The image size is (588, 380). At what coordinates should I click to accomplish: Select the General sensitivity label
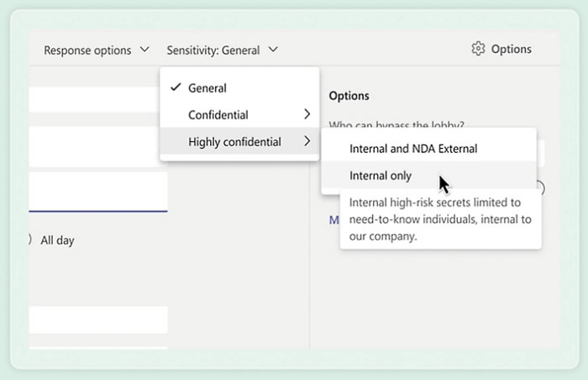pos(239,88)
